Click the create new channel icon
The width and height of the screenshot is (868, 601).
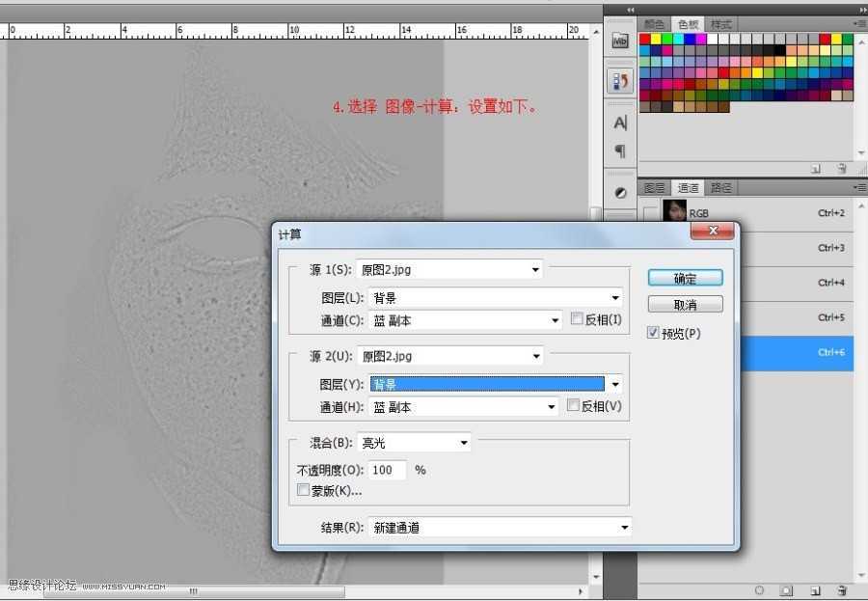pos(815,589)
